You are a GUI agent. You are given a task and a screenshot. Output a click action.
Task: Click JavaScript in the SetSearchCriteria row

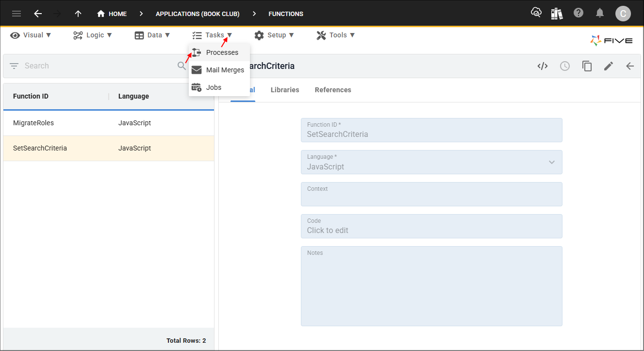(x=134, y=148)
